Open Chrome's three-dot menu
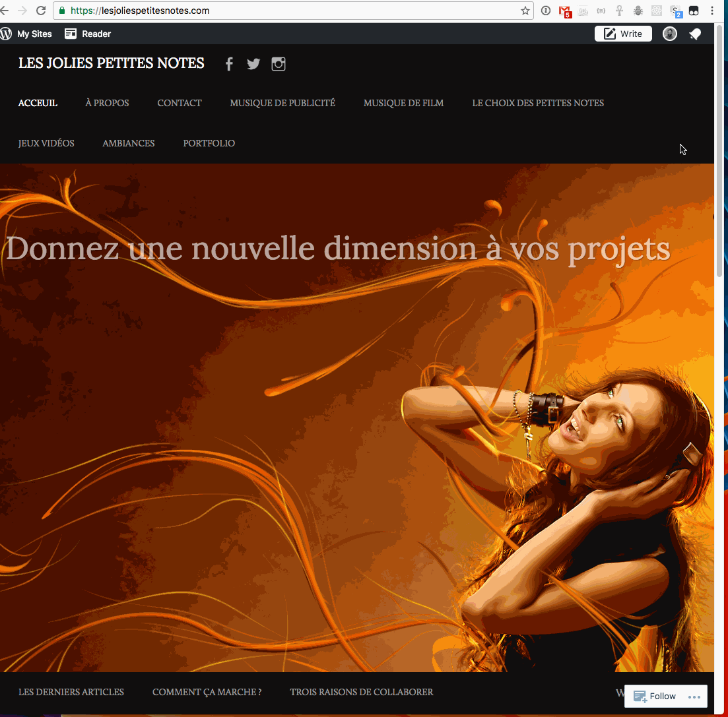Viewport: 728px width, 717px height. pos(712,11)
